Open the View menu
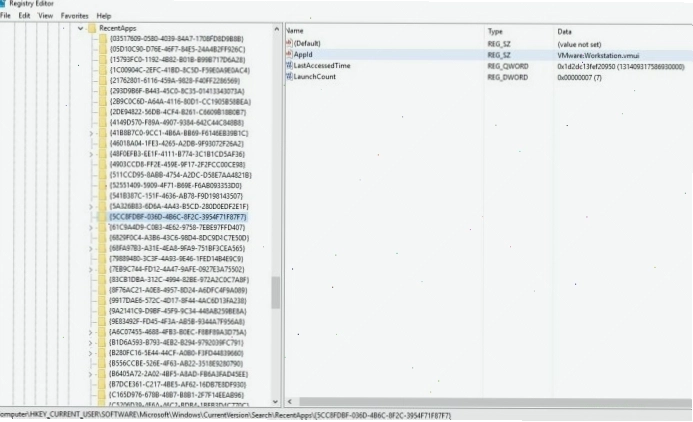Image resolution: width=693 pixels, height=422 pixels. [45, 15]
